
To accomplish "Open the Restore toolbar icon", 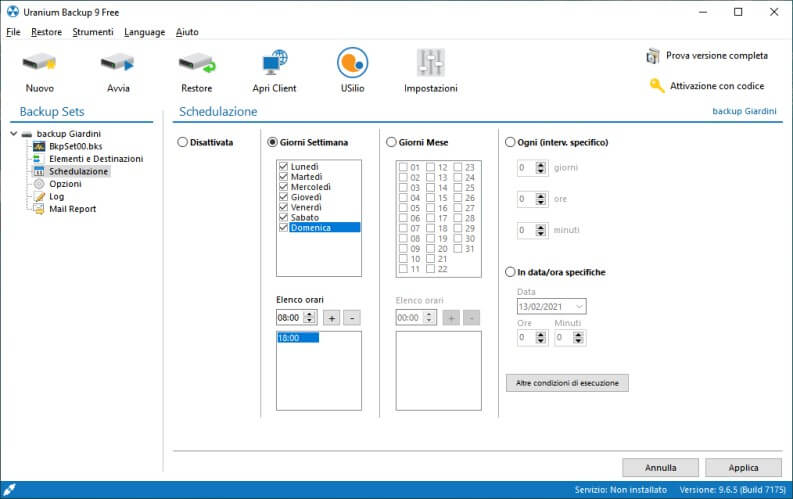I will tap(197, 64).
